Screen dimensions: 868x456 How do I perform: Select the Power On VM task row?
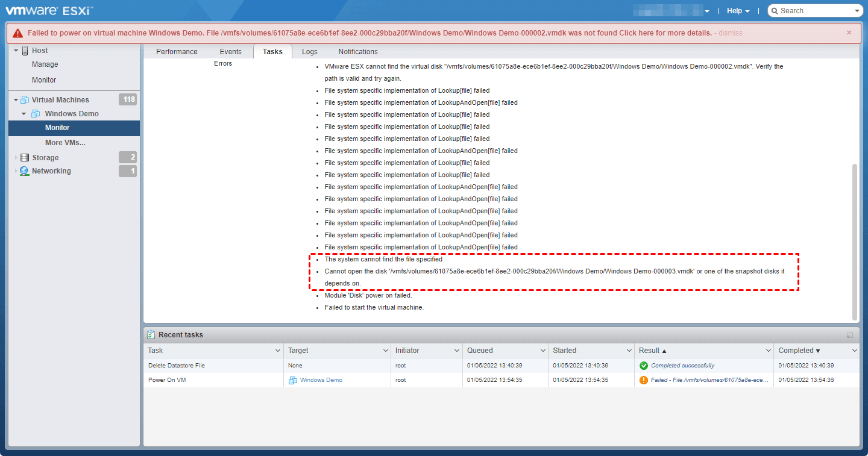coord(502,380)
